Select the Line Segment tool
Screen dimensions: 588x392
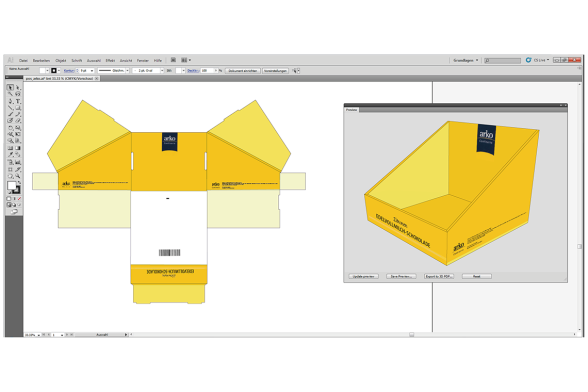tap(10, 108)
